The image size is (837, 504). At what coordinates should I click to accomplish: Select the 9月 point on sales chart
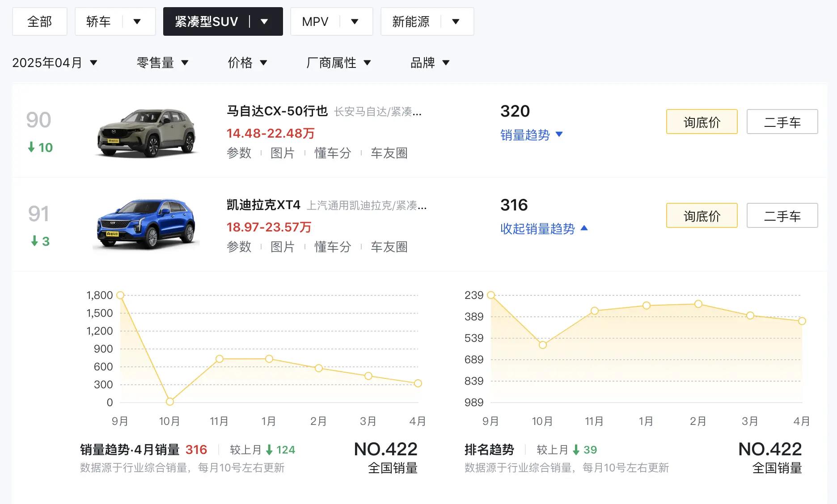pos(120,295)
